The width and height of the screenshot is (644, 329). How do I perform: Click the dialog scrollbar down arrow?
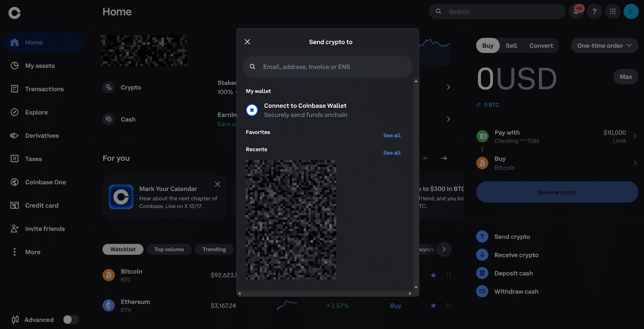pos(416,288)
